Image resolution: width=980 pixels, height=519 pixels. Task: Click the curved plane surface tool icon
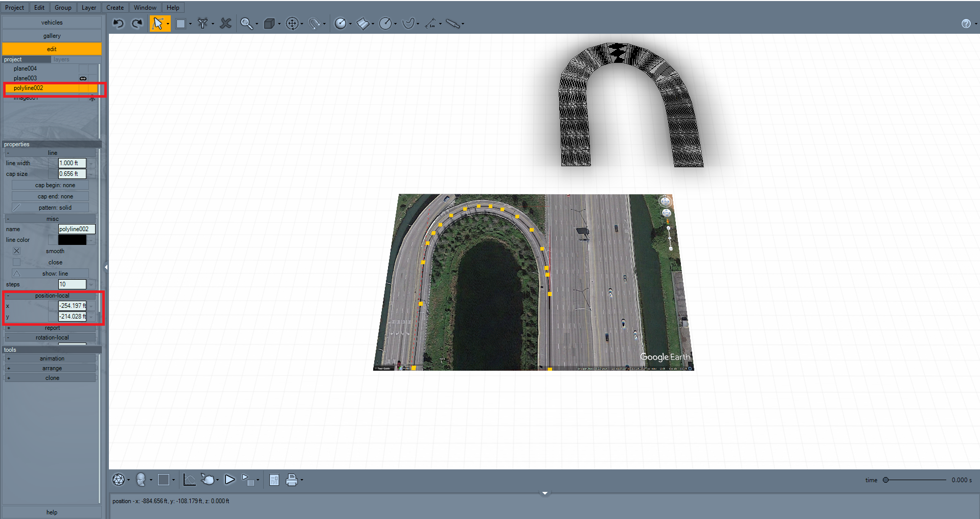[x=363, y=24]
